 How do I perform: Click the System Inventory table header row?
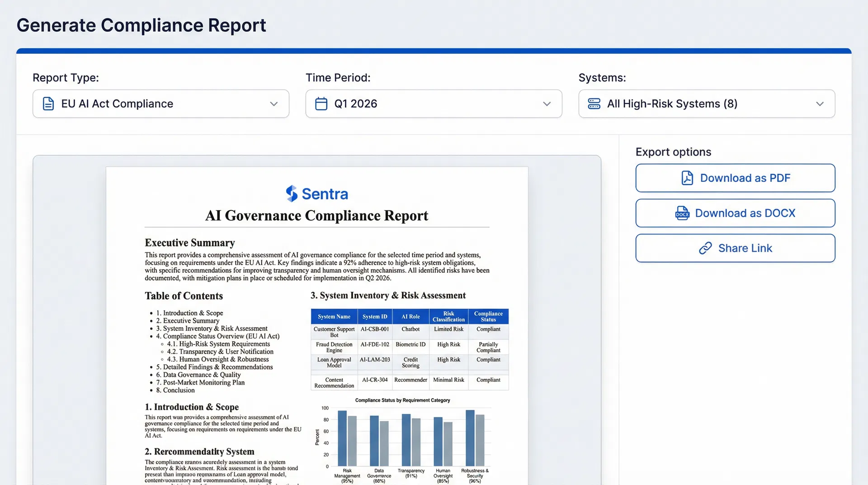[409, 316]
